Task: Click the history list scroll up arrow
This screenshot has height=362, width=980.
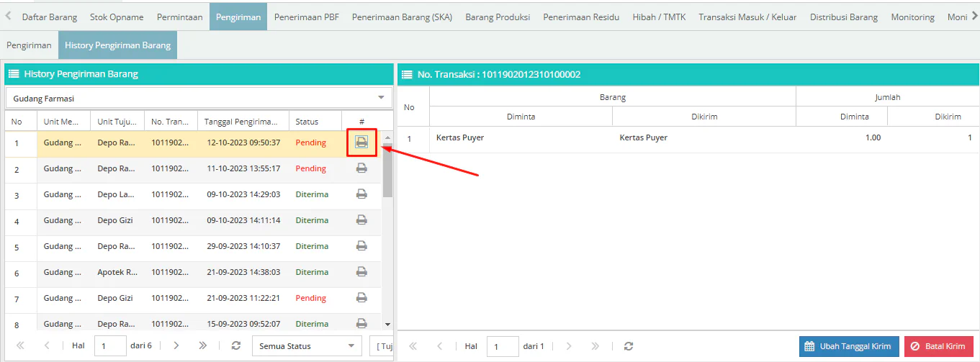Action: pos(388,137)
